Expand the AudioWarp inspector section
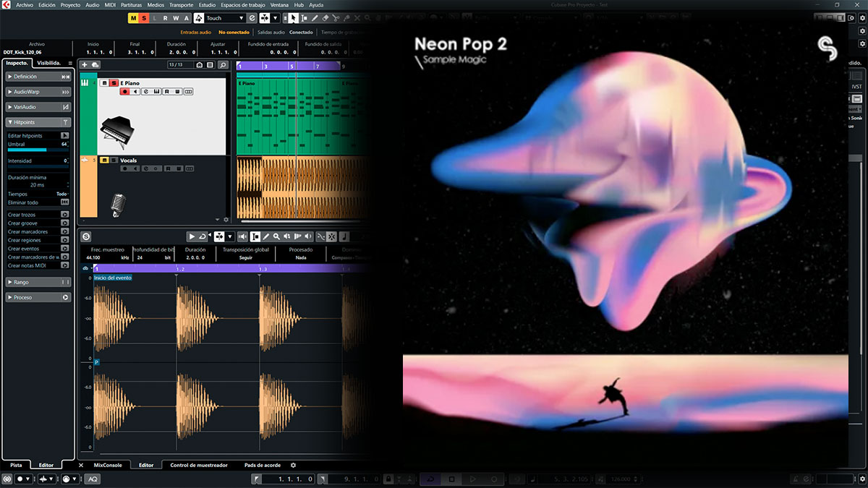The height and width of the screenshot is (488, 868). [39, 92]
